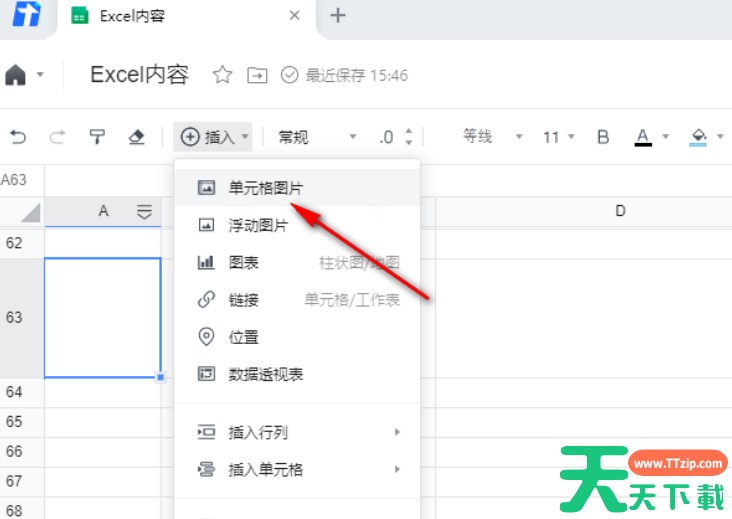Choose 单元格图片 from the insert menu
The width and height of the screenshot is (732, 519).
tap(266, 187)
